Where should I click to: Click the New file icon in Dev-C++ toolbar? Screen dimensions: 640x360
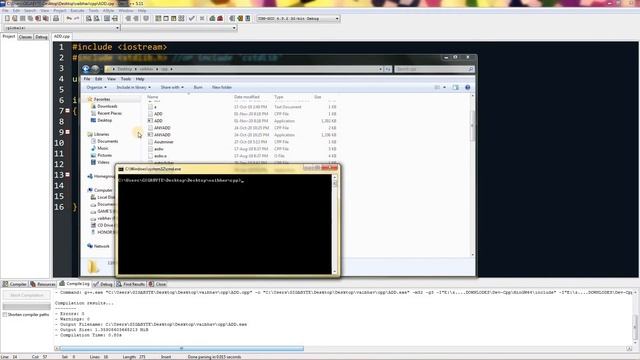pos(7,18)
